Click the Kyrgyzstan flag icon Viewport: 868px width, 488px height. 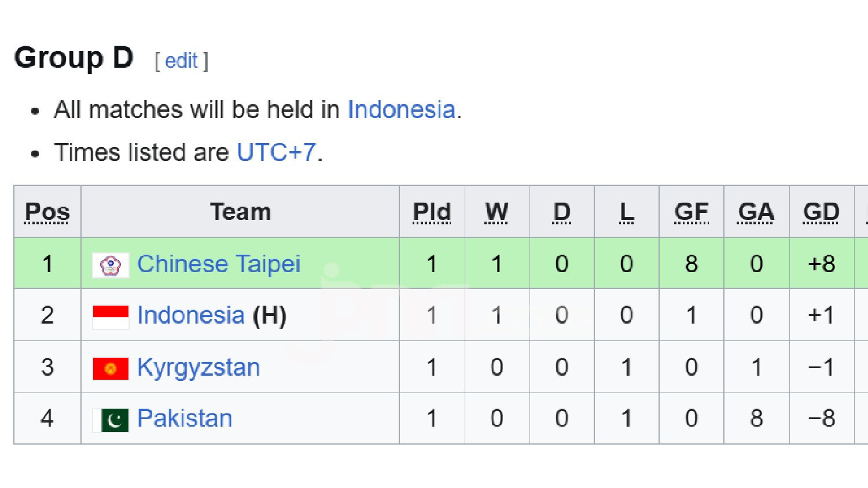click(x=111, y=369)
